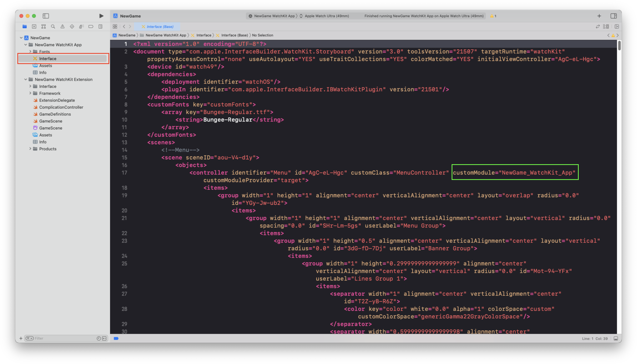Toggle the inspector panel on the right
Image resolution: width=637 pixels, height=364 pixels.
point(613,16)
